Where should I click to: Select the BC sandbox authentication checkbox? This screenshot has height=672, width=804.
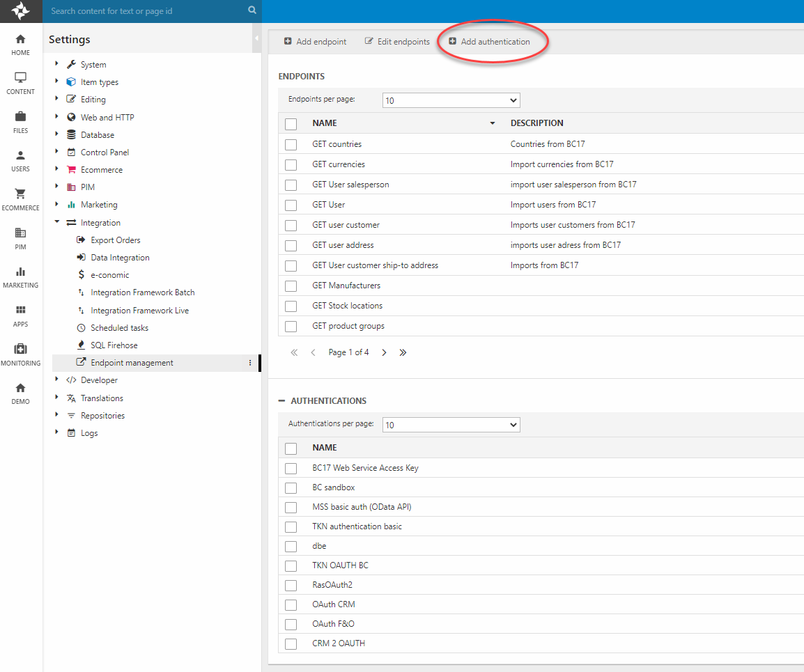(291, 488)
